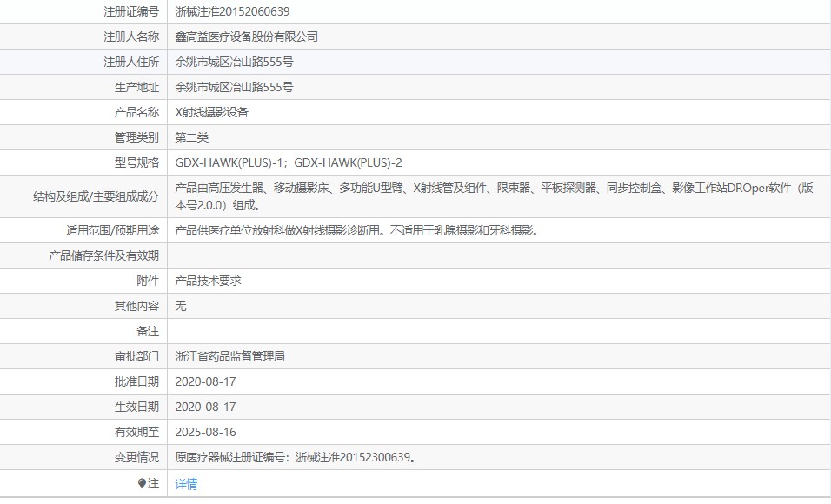Image resolution: width=831 pixels, height=504 pixels.
Task: Select model text GDX-HAWK(PLUS)-1；GDX-HAWK(PLUS)-2
Action: (289, 162)
